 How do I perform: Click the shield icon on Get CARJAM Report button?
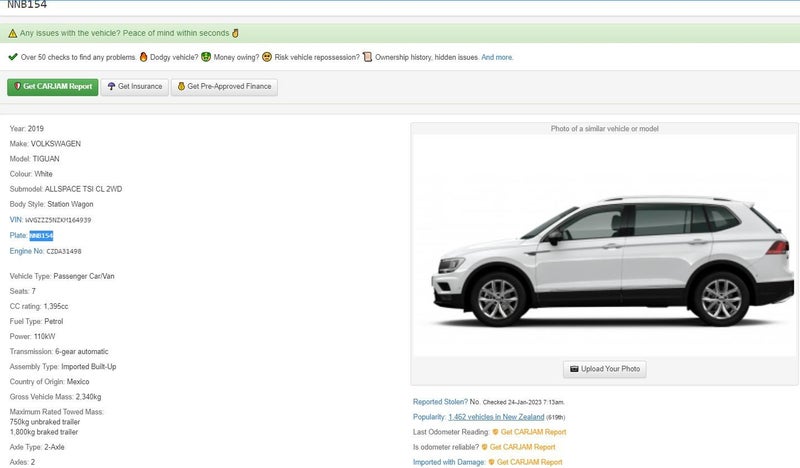[x=17, y=86]
